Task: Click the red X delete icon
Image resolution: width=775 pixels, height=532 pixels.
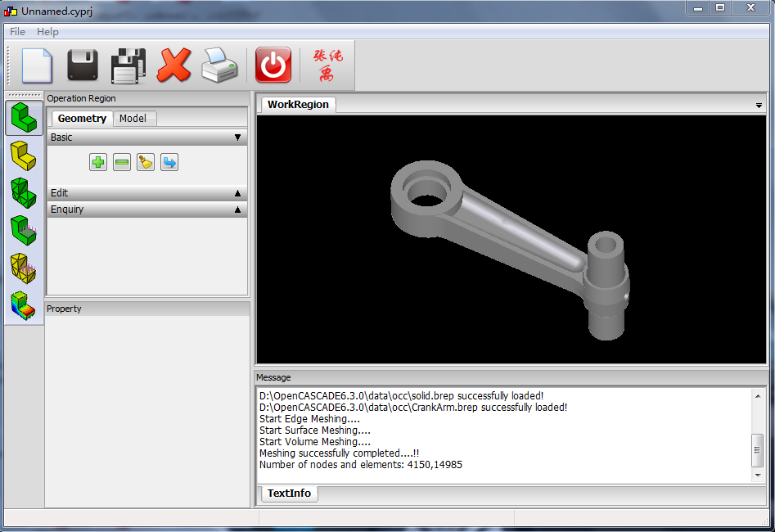Action: tap(174, 65)
